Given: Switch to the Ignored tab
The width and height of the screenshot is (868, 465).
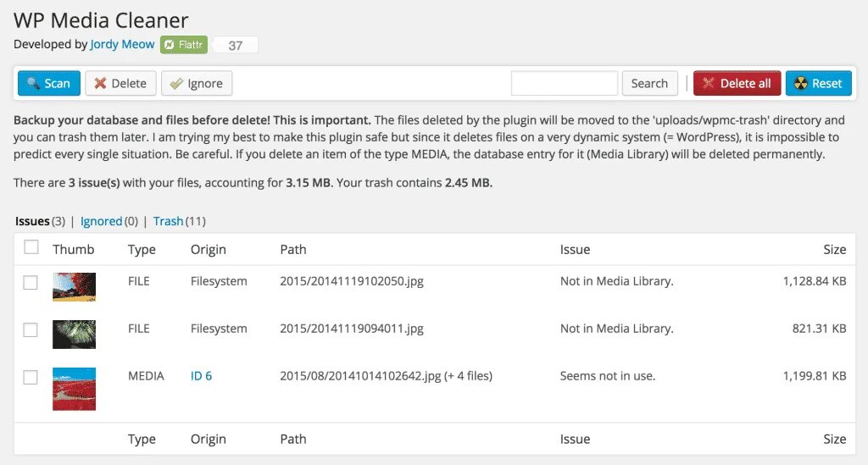Looking at the screenshot, I should point(101,221).
